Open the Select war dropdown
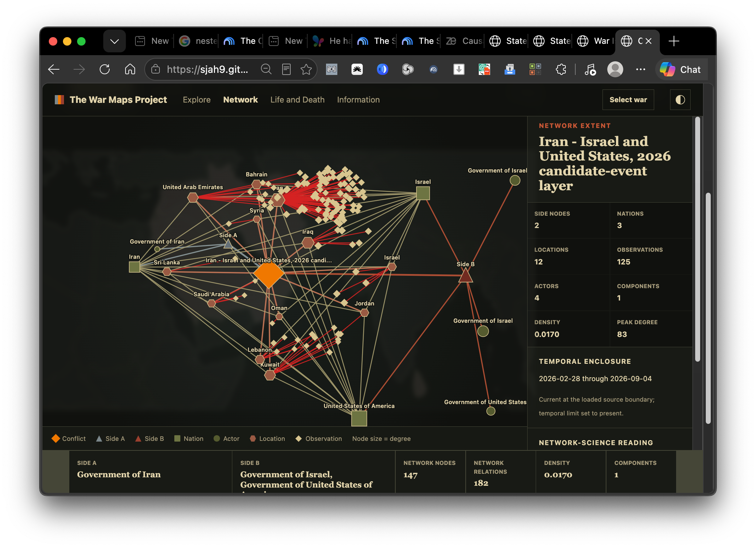 coord(628,100)
